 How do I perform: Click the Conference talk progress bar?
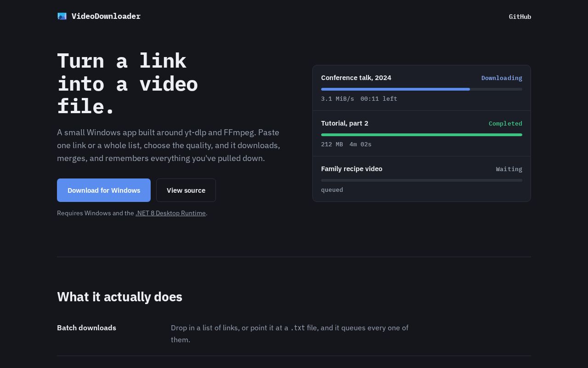pyautogui.click(x=422, y=89)
